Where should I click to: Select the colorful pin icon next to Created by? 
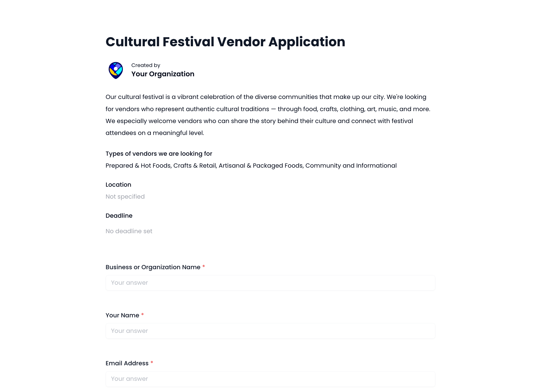[x=116, y=70]
